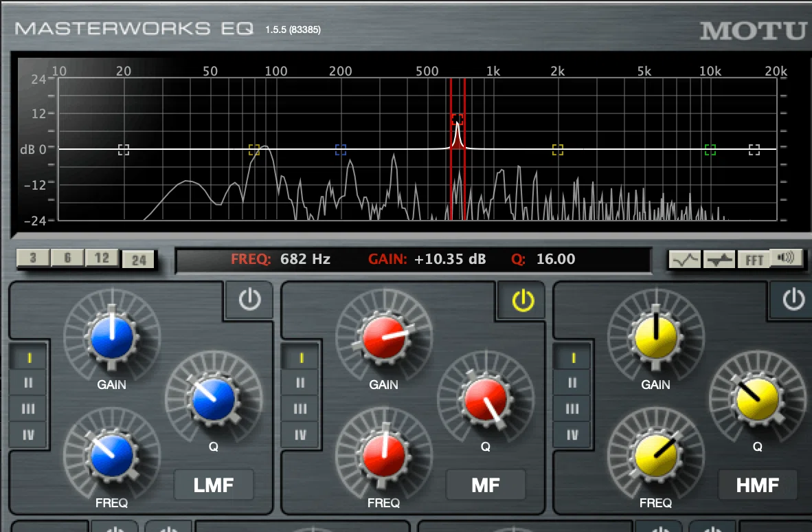The height and width of the screenshot is (532, 812).
Task: Select filter type III for HMF band
Action: pyautogui.click(x=573, y=409)
